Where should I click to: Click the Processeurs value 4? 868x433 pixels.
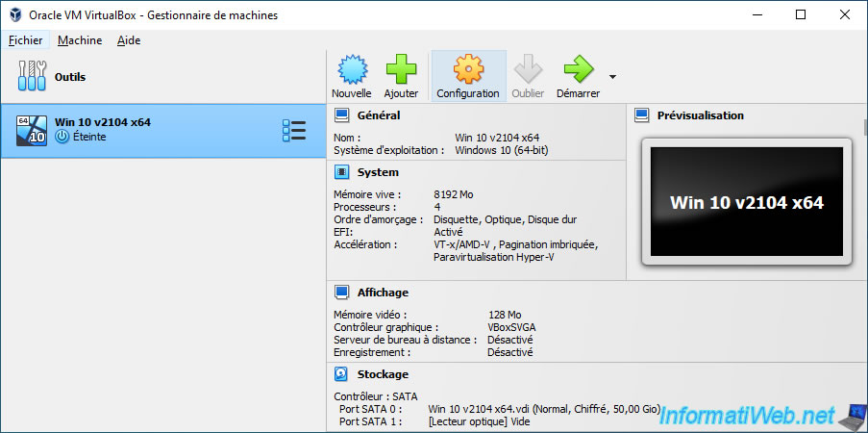tap(437, 207)
